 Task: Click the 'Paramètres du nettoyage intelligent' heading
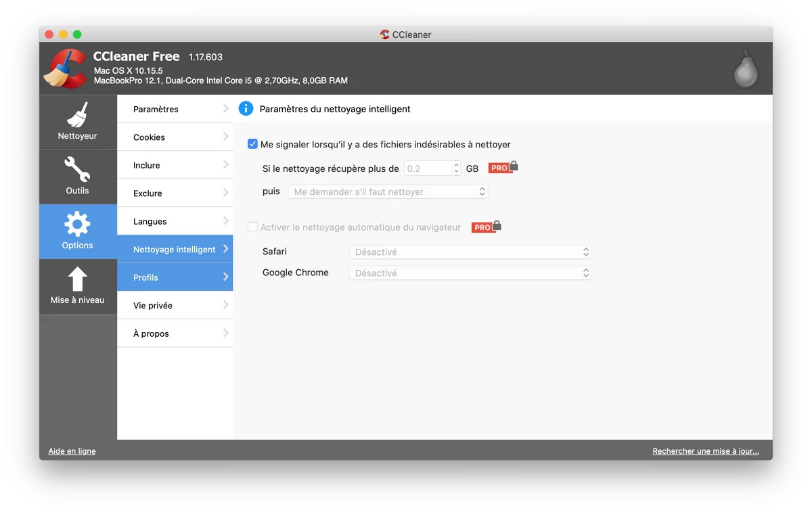335,109
